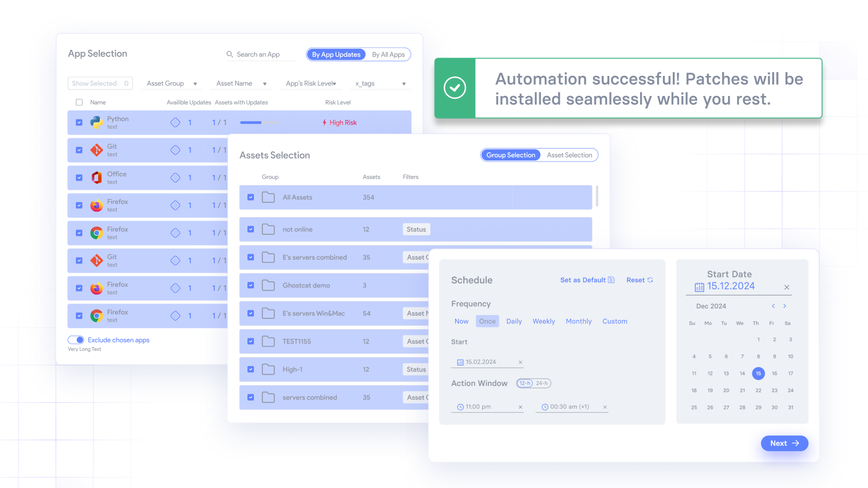
Task: Click the Ghostcat demo folder icon
Action: point(268,285)
